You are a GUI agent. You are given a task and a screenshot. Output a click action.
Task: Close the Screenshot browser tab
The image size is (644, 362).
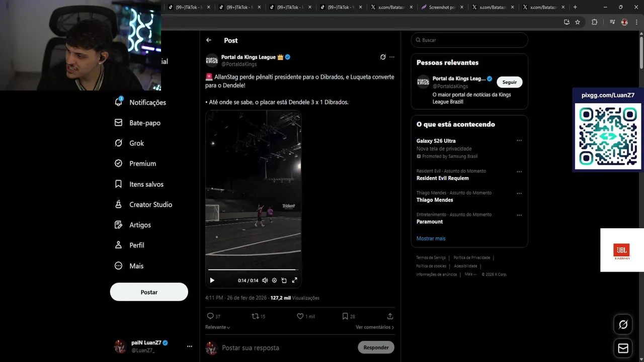tap(462, 7)
